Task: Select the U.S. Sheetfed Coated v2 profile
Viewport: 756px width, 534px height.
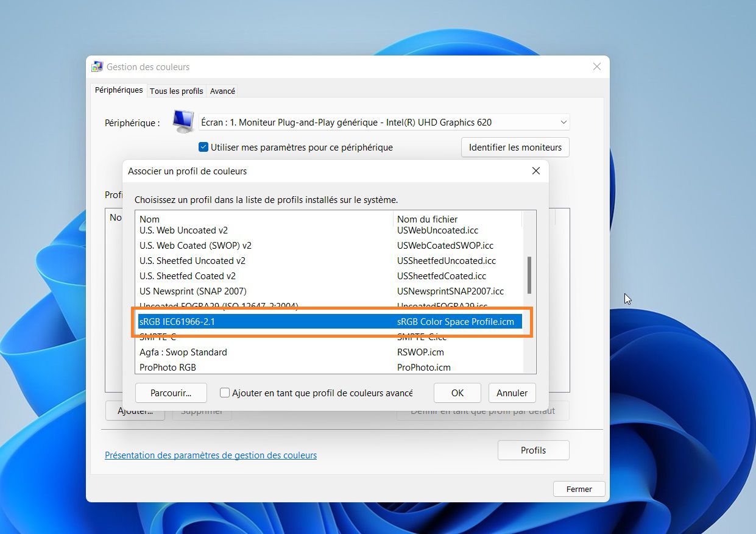Action: pos(188,276)
